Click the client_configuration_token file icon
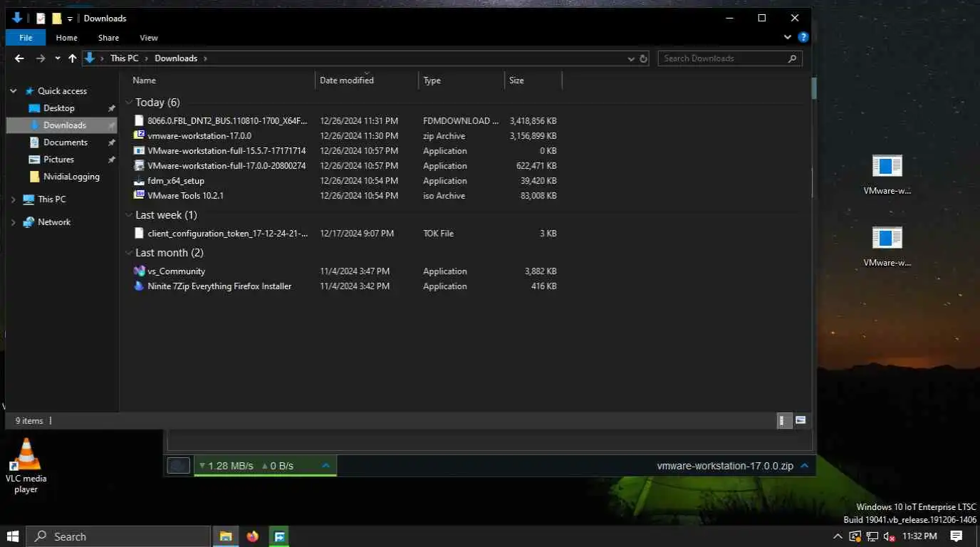The height and width of the screenshot is (547, 980). 140,234
